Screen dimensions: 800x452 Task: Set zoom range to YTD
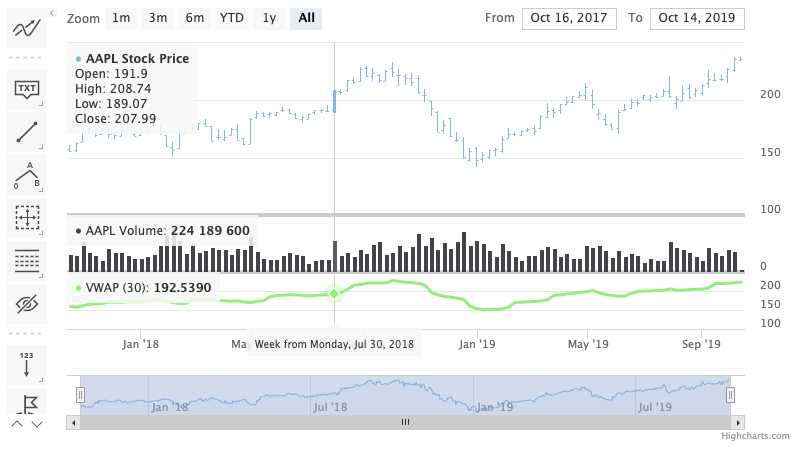click(x=232, y=18)
